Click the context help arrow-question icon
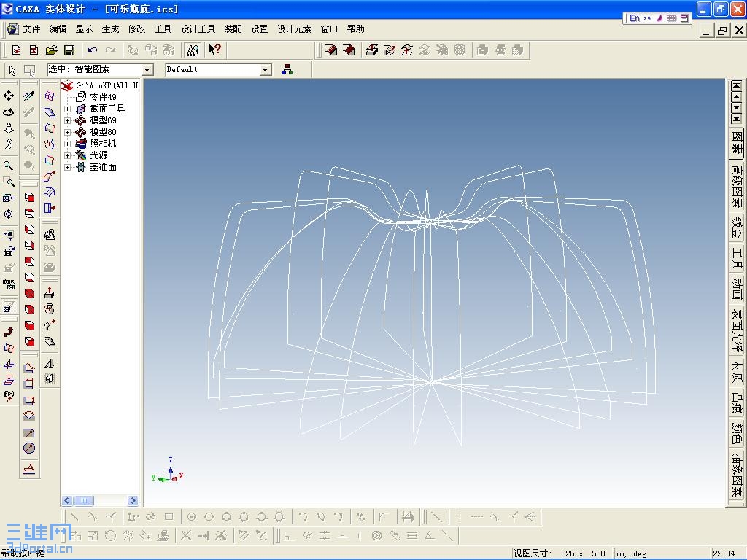The height and width of the screenshot is (560, 747). pyautogui.click(x=215, y=50)
